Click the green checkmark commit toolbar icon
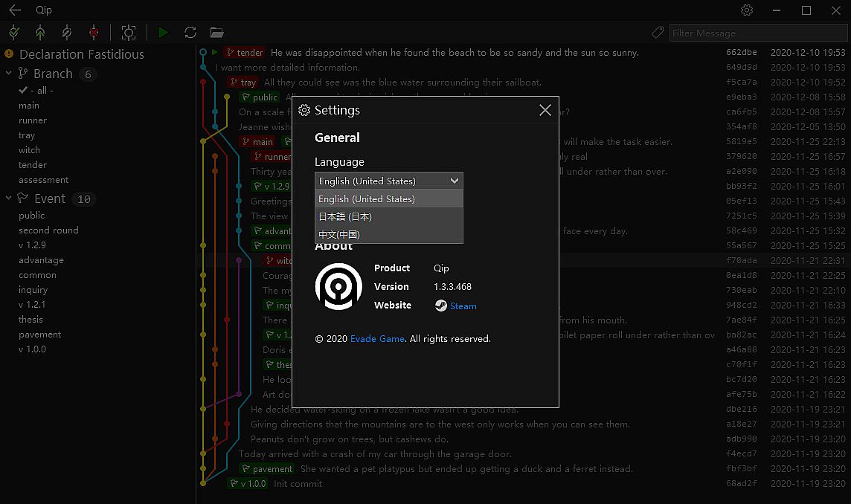This screenshot has height=504, width=851. pyautogui.click(x=14, y=32)
